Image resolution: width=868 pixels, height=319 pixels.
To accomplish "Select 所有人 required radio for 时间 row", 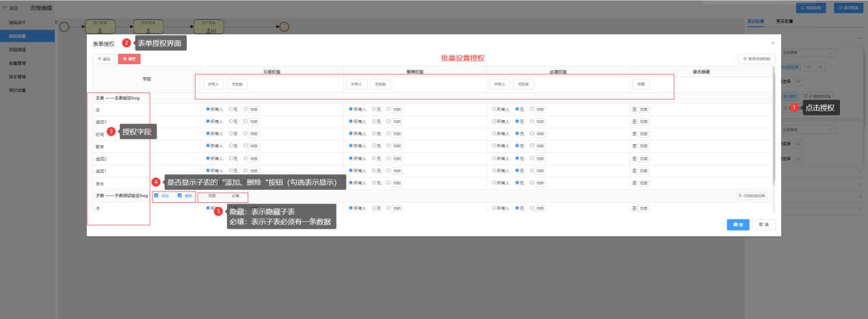I will pyautogui.click(x=494, y=134).
